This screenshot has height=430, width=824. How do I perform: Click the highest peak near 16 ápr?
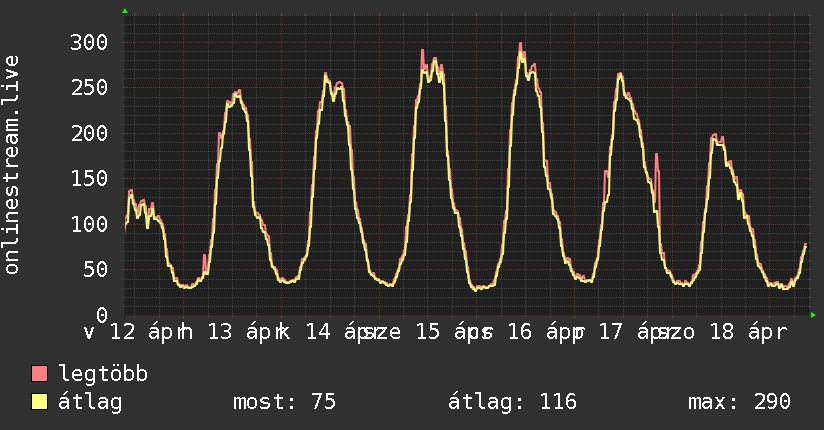(521, 44)
